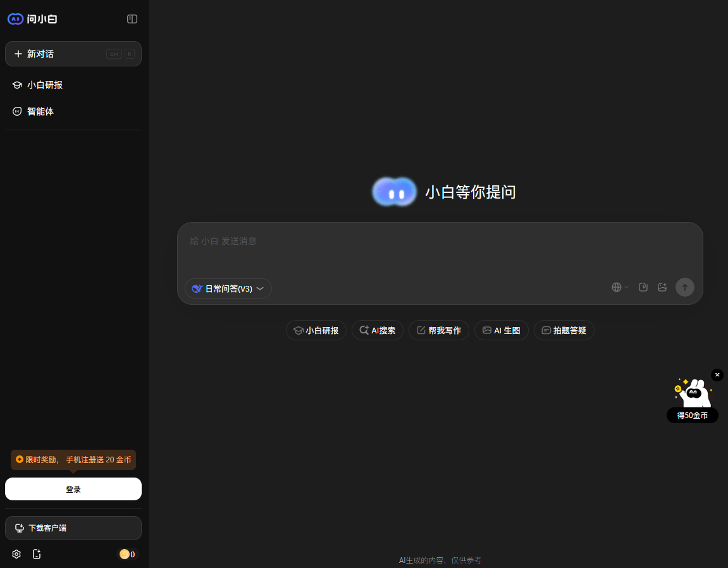Select the AI 生图 image generation chip
The width and height of the screenshot is (728, 568).
pos(502,330)
